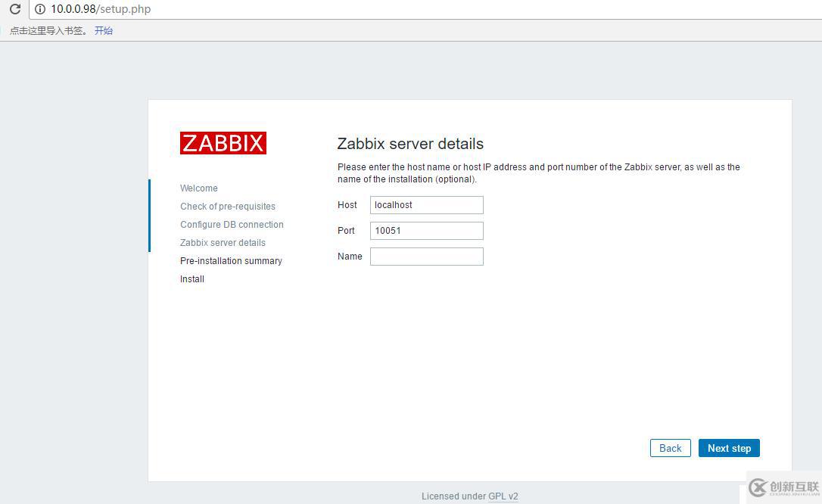The width and height of the screenshot is (822, 504).
Task: Focus the Port input field
Action: 426,231
